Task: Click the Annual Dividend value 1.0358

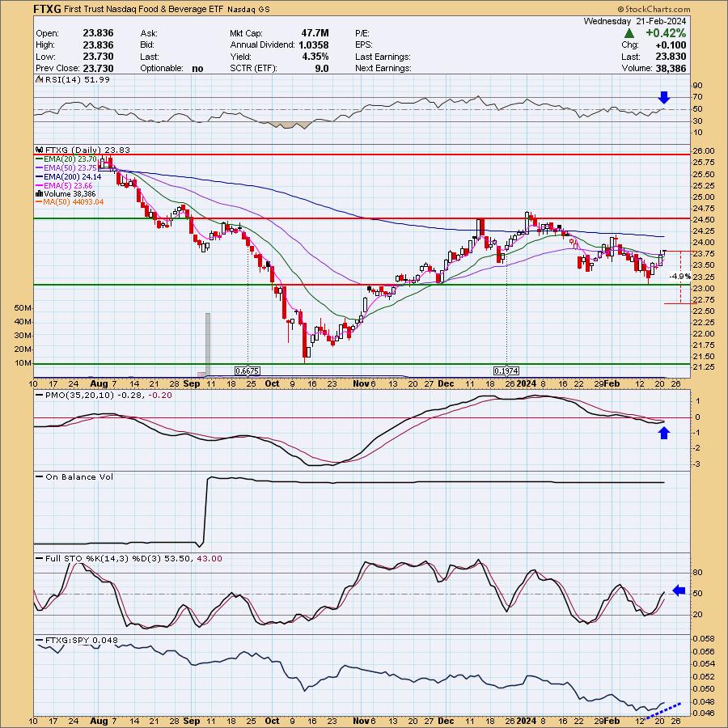Action: 313,45
